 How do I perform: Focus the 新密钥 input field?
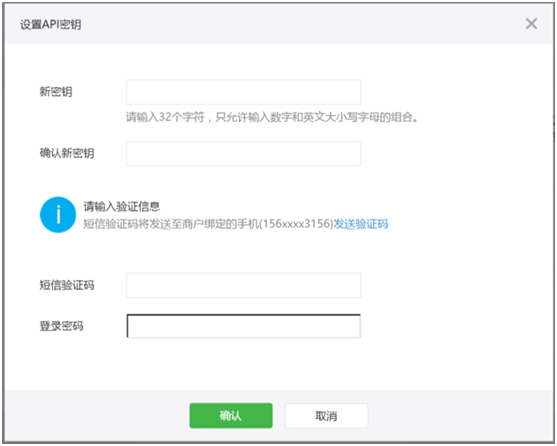[x=244, y=92]
